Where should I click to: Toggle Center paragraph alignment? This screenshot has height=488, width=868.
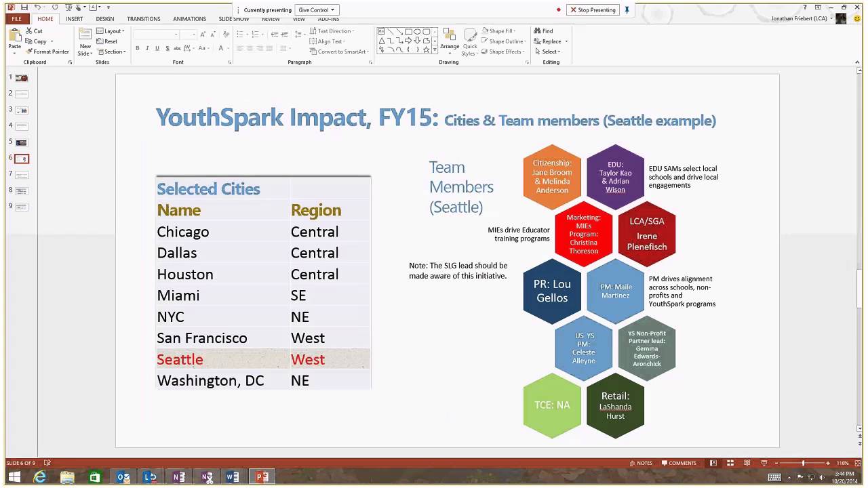click(x=250, y=48)
